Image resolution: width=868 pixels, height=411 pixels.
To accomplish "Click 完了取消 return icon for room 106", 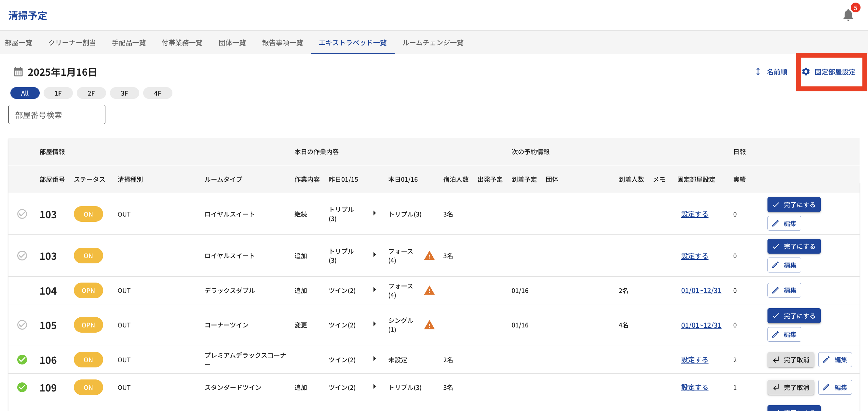I will click(x=776, y=360).
